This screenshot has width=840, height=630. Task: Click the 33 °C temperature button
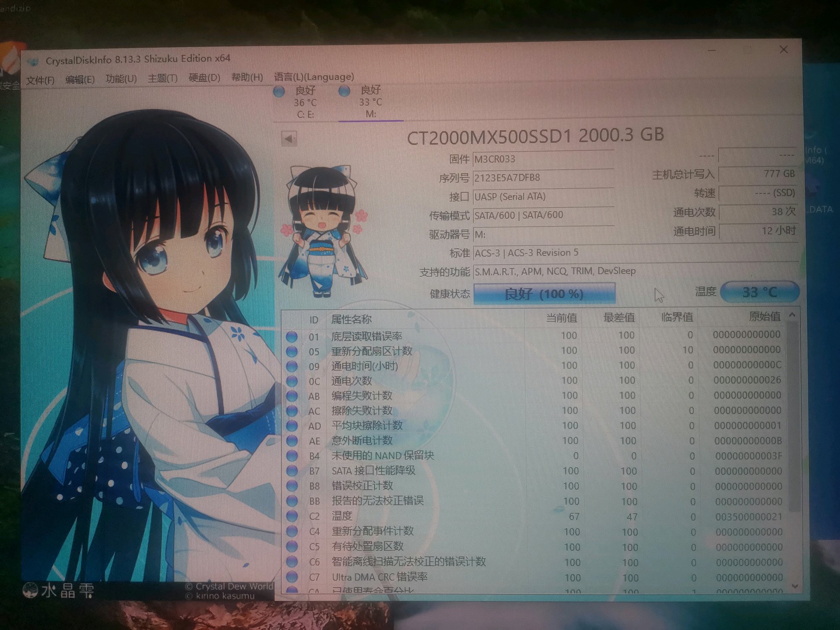pos(759,292)
